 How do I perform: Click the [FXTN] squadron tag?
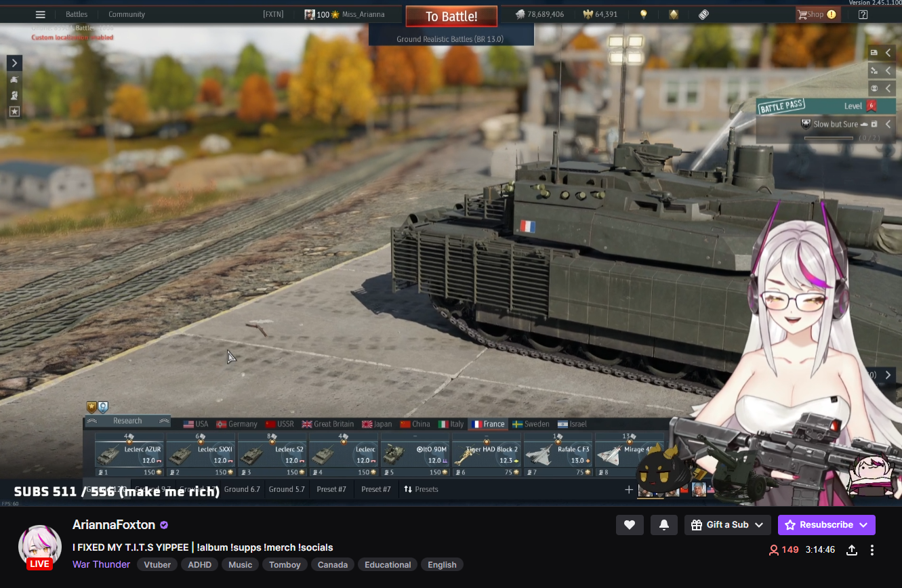(x=274, y=15)
